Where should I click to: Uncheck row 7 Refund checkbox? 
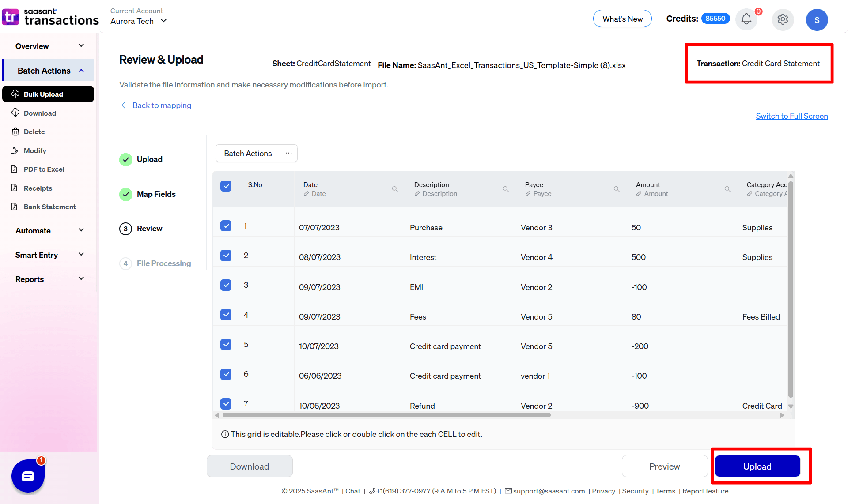[x=226, y=404]
